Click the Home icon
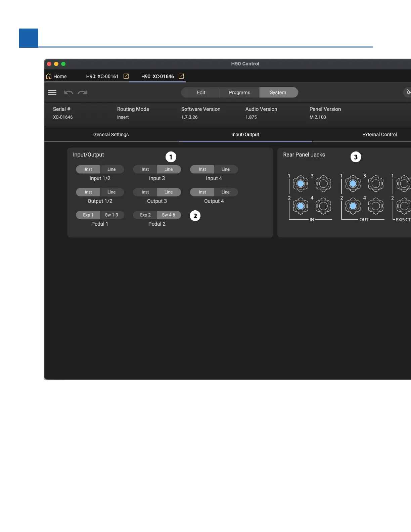Image resolution: width=411 pixels, height=532 pixels. [49, 76]
